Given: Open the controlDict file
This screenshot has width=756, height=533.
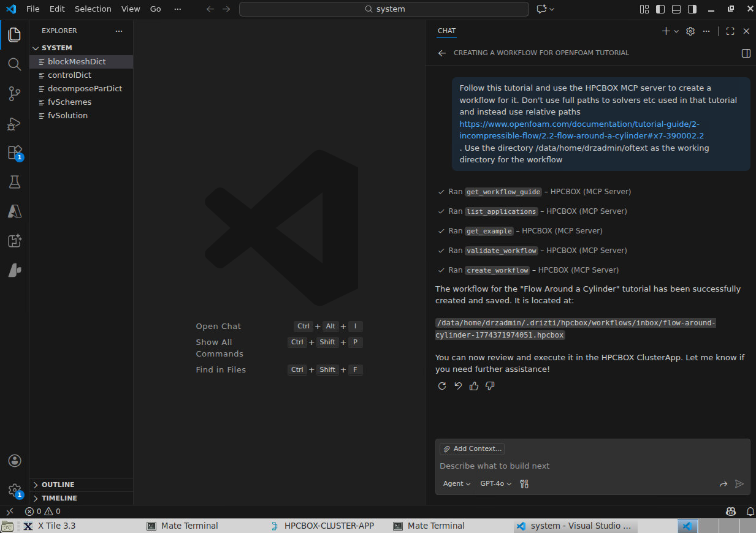Looking at the screenshot, I should click(81, 75).
